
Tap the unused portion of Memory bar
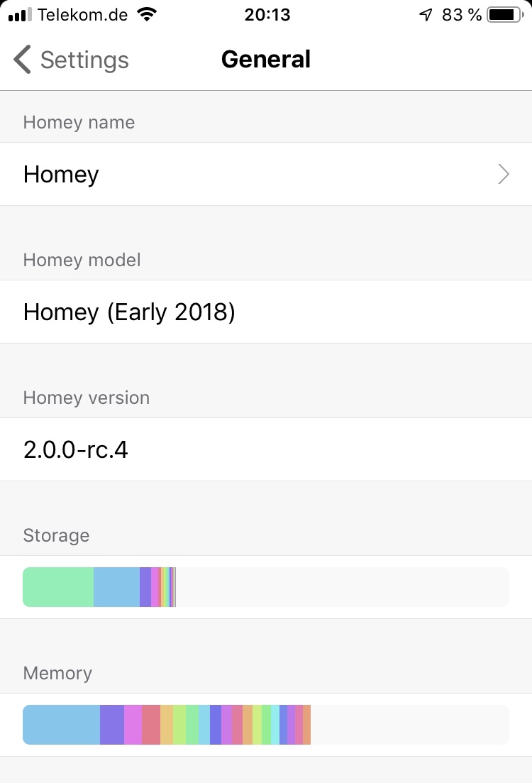(410, 725)
